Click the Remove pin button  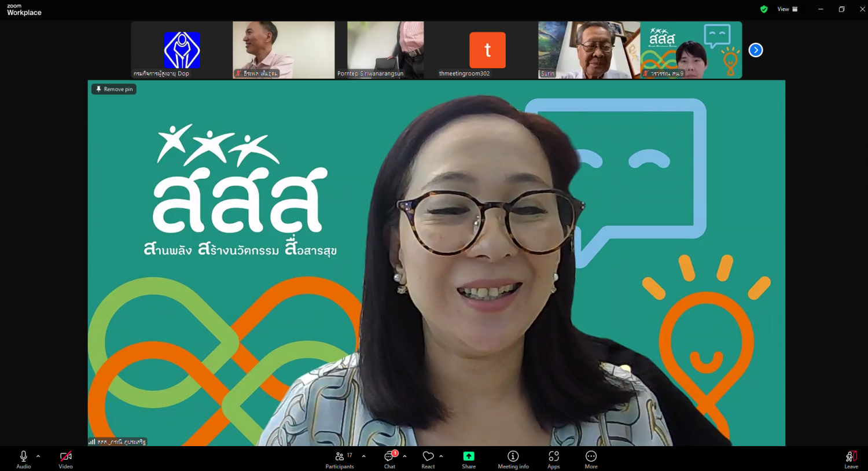[114, 89]
